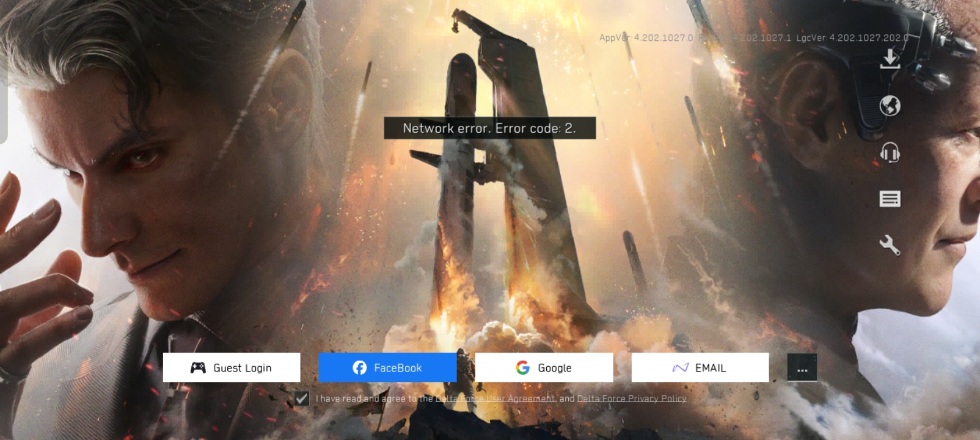
Task: Click the Google G logo
Action: point(522,368)
